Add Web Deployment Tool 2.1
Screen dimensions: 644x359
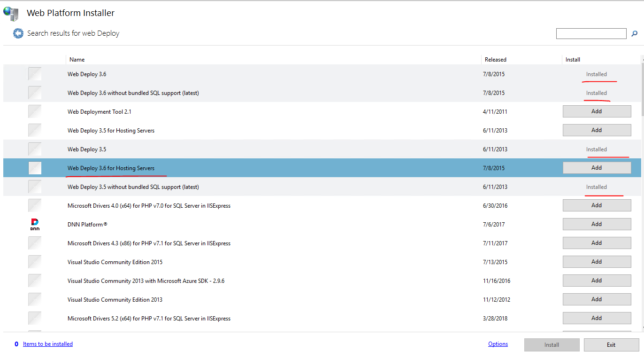click(x=597, y=111)
